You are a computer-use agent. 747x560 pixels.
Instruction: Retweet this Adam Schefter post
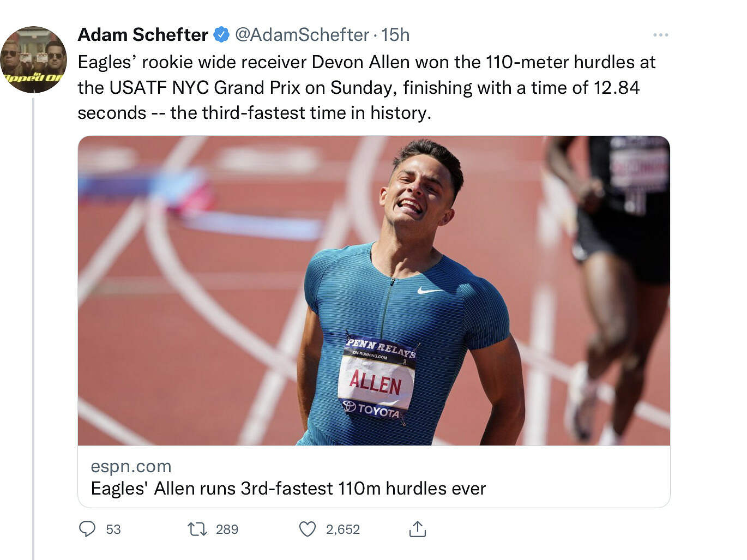pos(197,529)
